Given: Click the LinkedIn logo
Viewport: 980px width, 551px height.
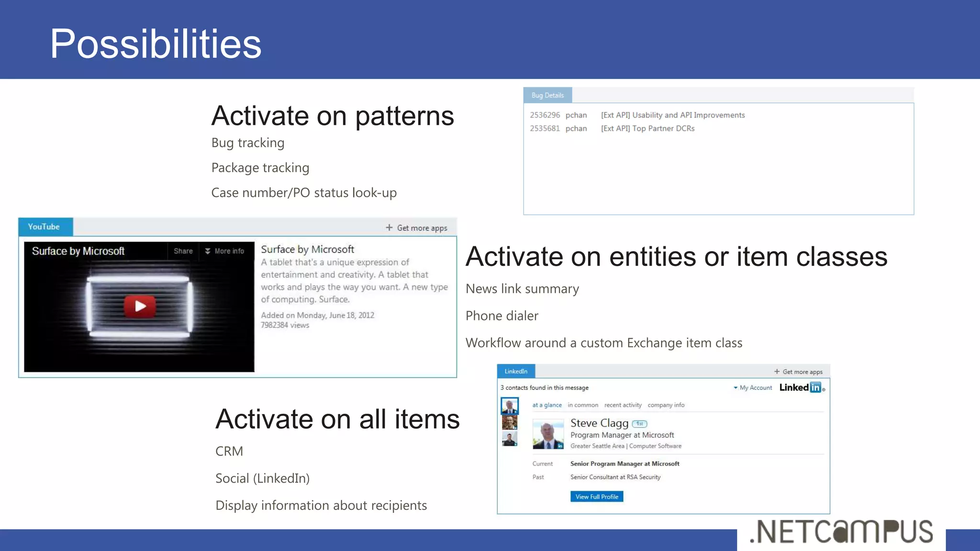Looking at the screenshot, I should 802,387.
